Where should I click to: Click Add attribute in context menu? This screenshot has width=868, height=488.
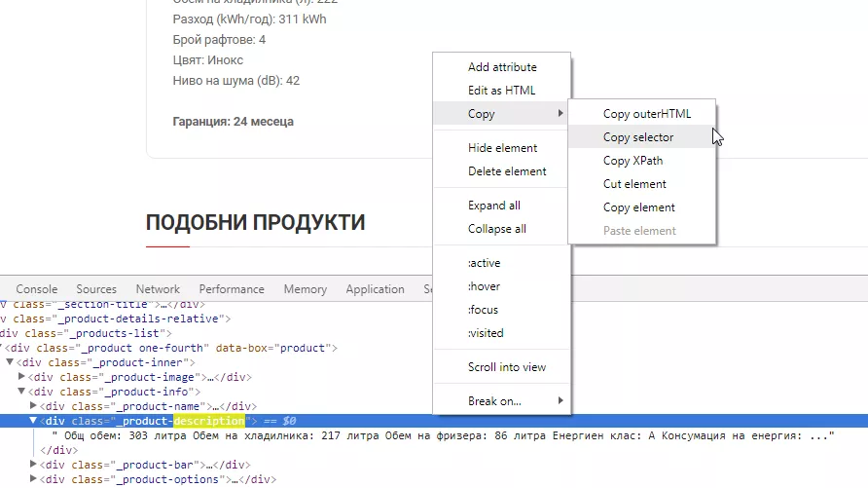click(x=501, y=67)
